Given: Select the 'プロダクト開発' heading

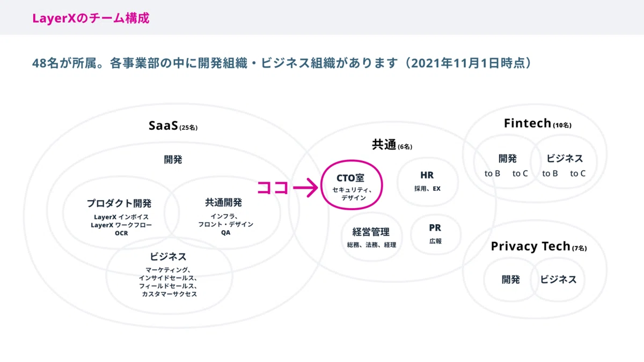Looking at the screenshot, I should [119, 203].
